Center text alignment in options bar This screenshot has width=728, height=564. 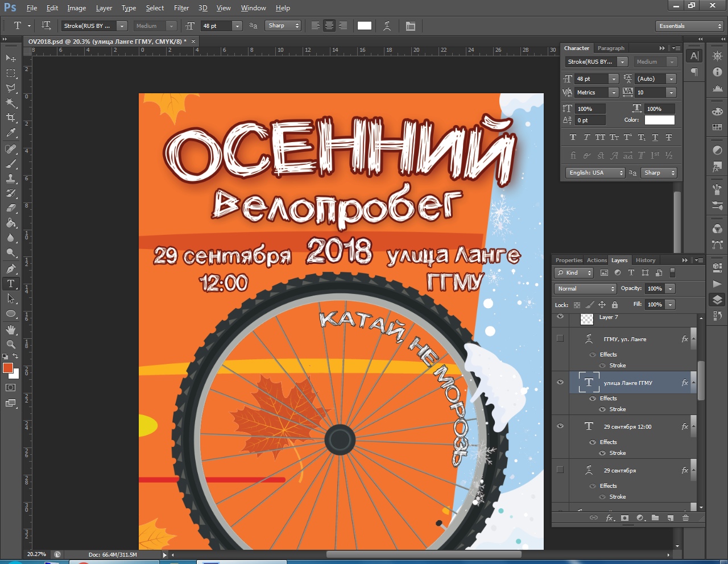329,26
